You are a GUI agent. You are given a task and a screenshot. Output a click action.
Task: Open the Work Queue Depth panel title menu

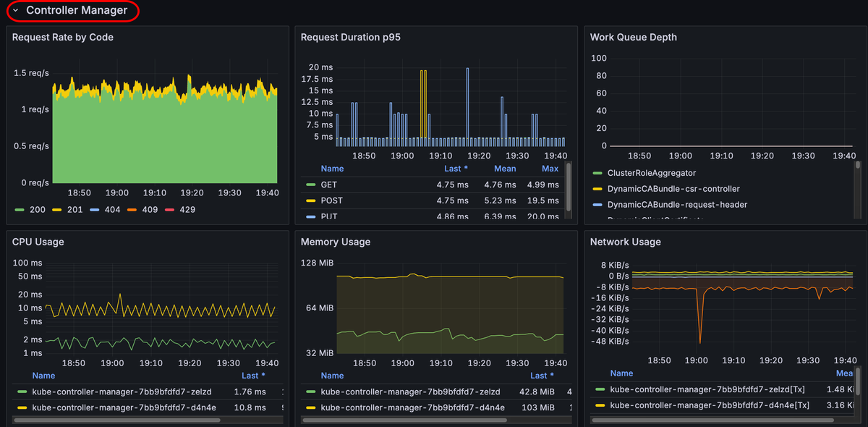[x=633, y=37]
